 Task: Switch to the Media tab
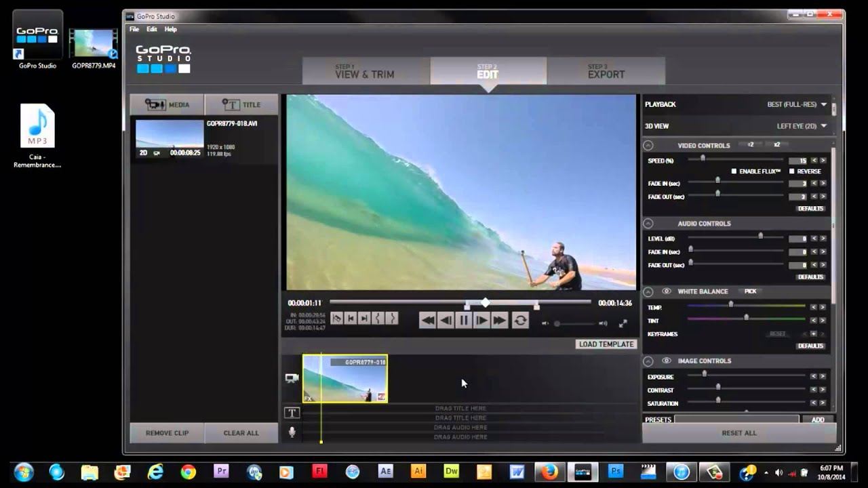tap(167, 105)
